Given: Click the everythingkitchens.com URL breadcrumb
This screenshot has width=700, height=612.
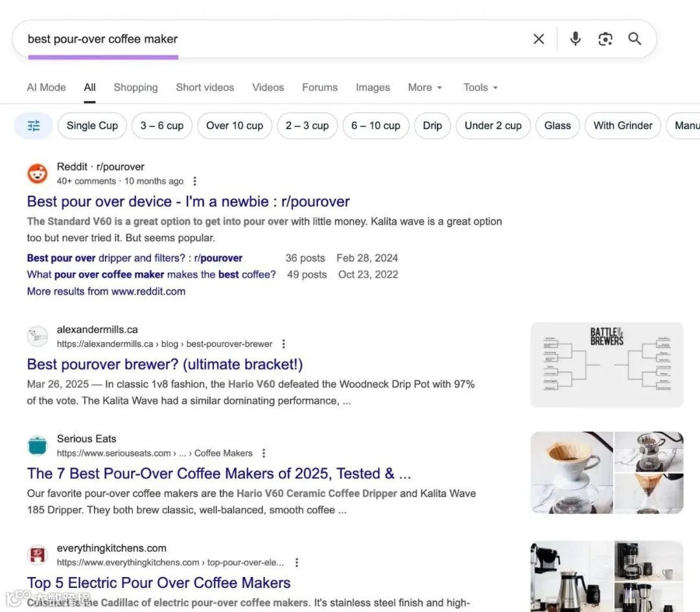Looking at the screenshot, I should click(x=170, y=563).
